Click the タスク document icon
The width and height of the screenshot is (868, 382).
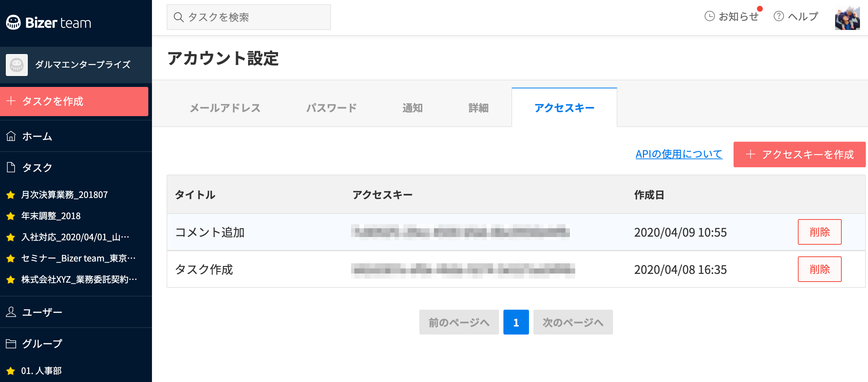[x=11, y=167]
